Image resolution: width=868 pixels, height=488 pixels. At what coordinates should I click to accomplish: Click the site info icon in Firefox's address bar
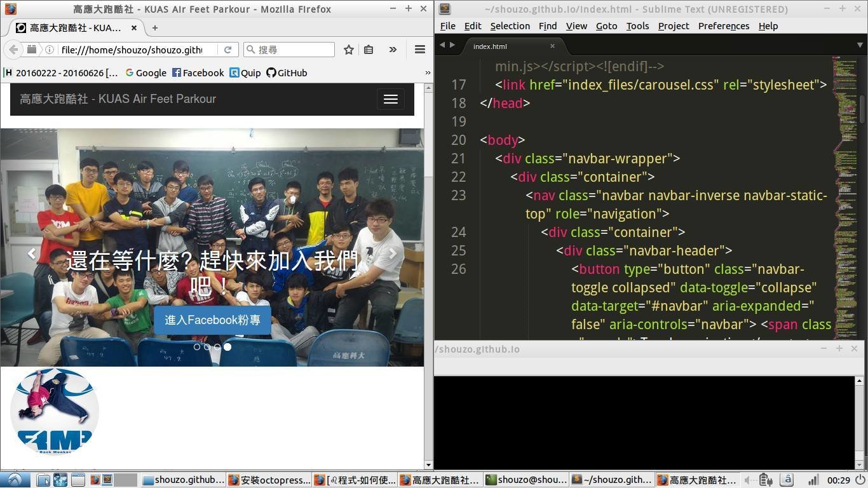(x=49, y=50)
